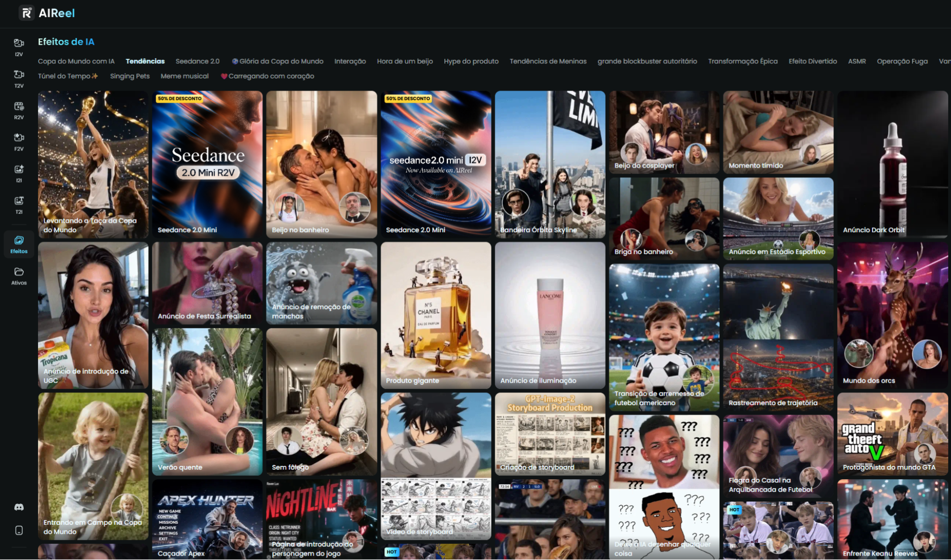Click the mobile device icon at sidebar bottom
Viewport: 951px width, 560px height.
(x=19, y=530)
